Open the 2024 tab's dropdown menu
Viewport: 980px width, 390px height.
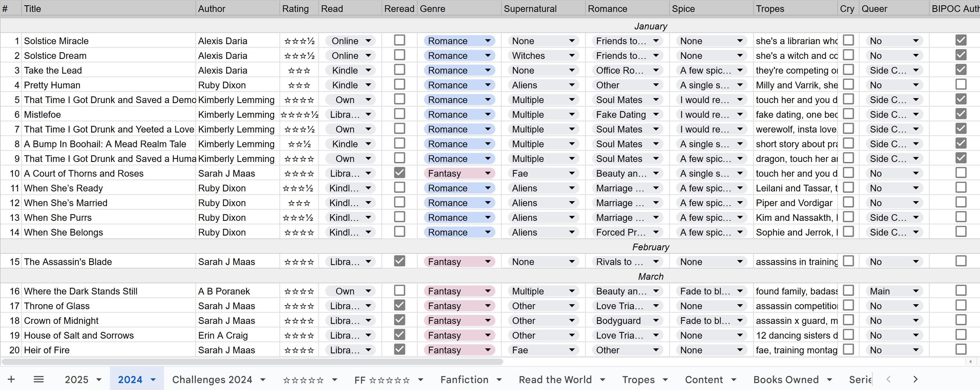click(x=153, y=379)
